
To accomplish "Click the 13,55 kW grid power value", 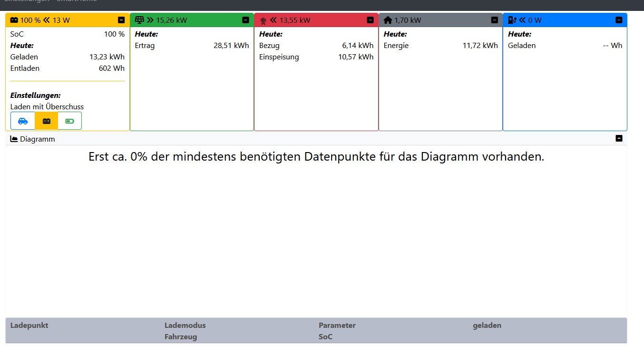I will (295, 20).
